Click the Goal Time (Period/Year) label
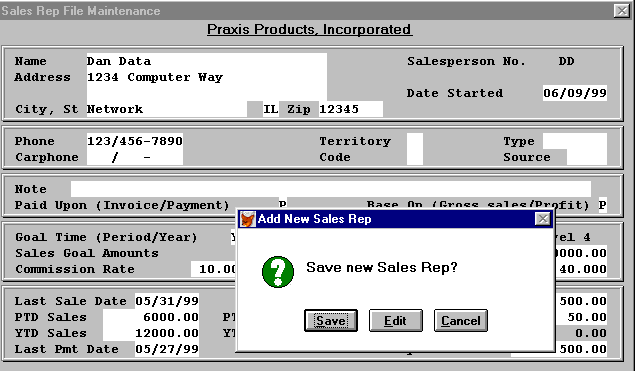Image resolution: width=636 pixels, height=371 pixels. 106,237
